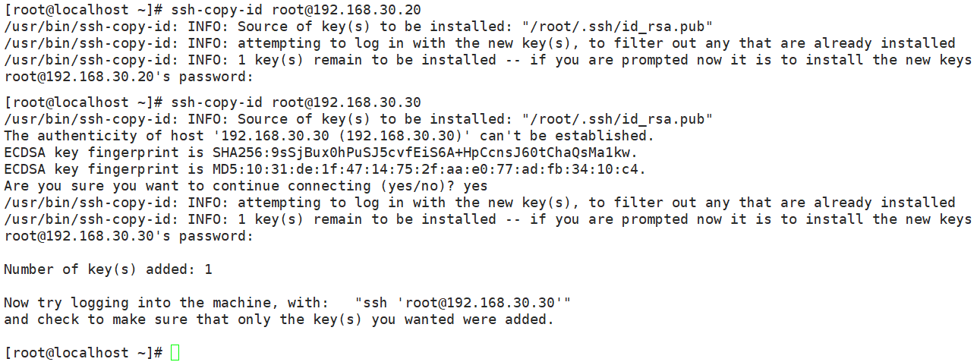Click the topmost [root@localhost ~]# prompt
Viewport: 980px width, 362px height.
click(84, 10)
